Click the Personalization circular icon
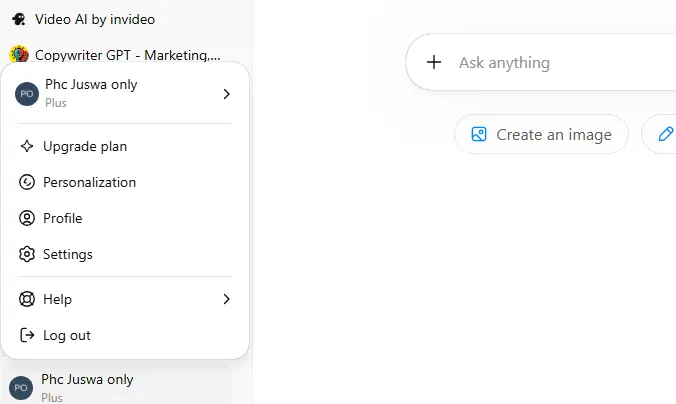Screen dimensions: 676x404 27,182
